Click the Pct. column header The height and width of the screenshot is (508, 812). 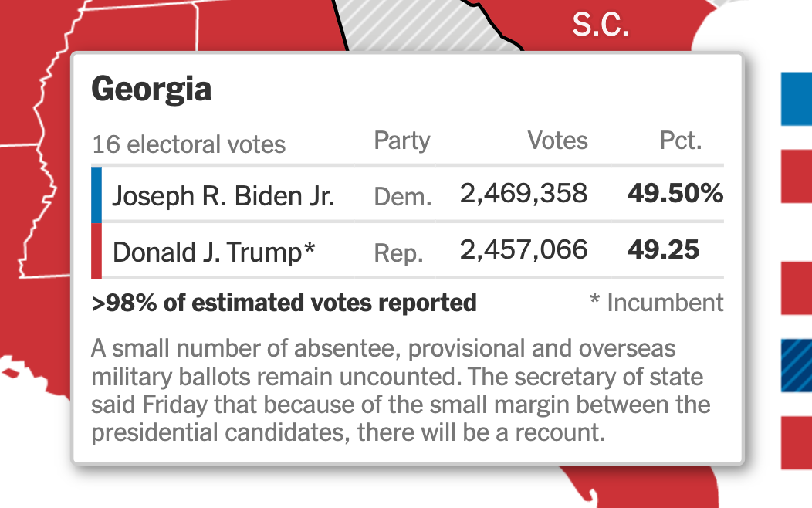(x=680, y=141)
